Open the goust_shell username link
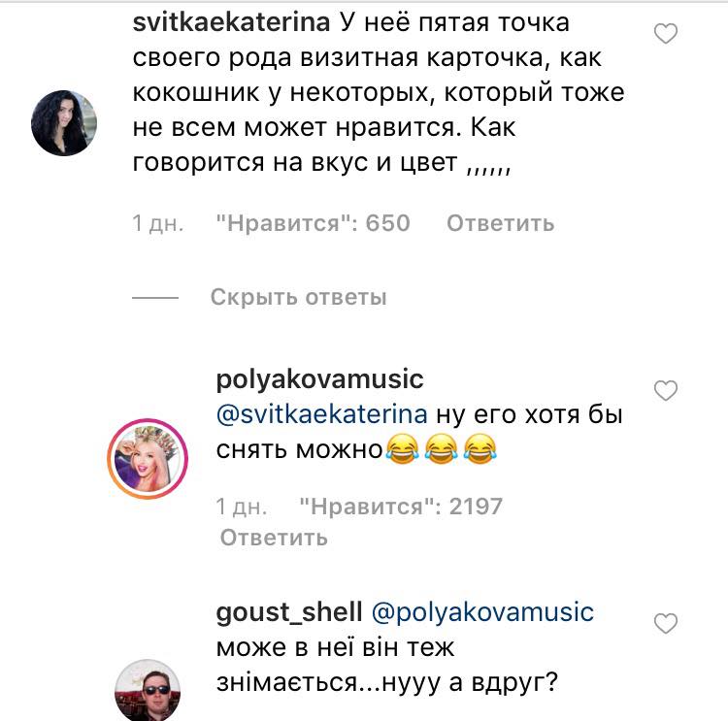 click(x=285, y=612)
